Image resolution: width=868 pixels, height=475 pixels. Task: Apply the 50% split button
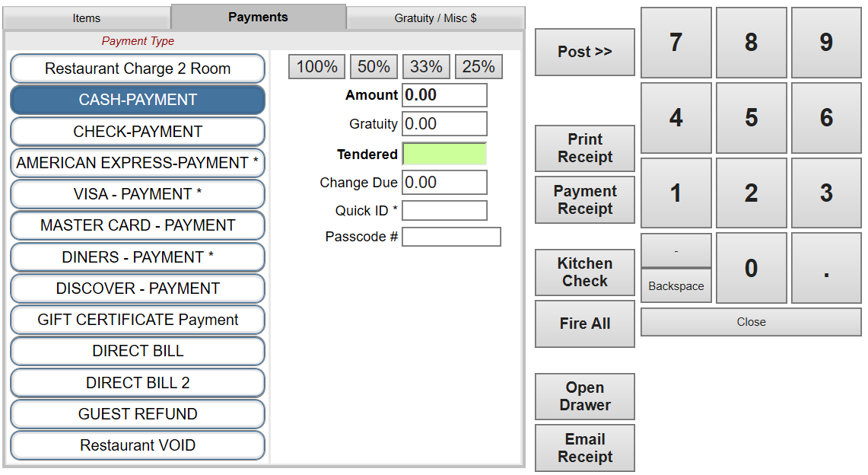(374, 67)
